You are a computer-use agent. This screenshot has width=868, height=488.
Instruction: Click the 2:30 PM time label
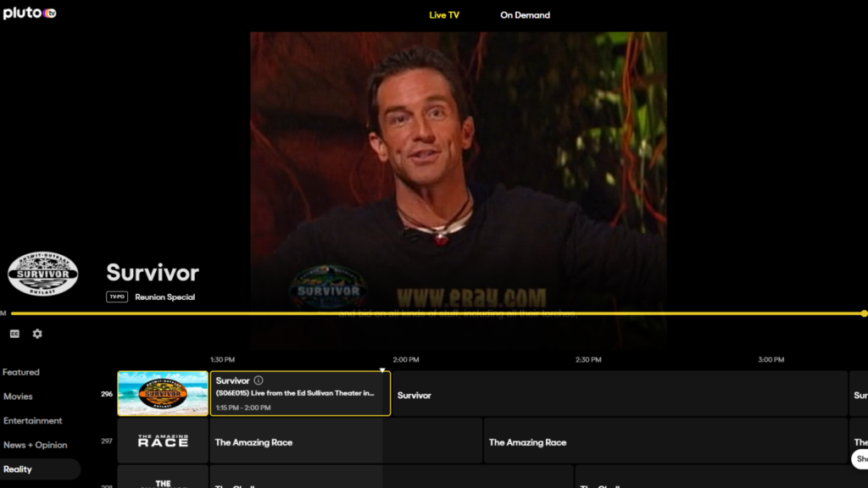[x=588, y=359]
